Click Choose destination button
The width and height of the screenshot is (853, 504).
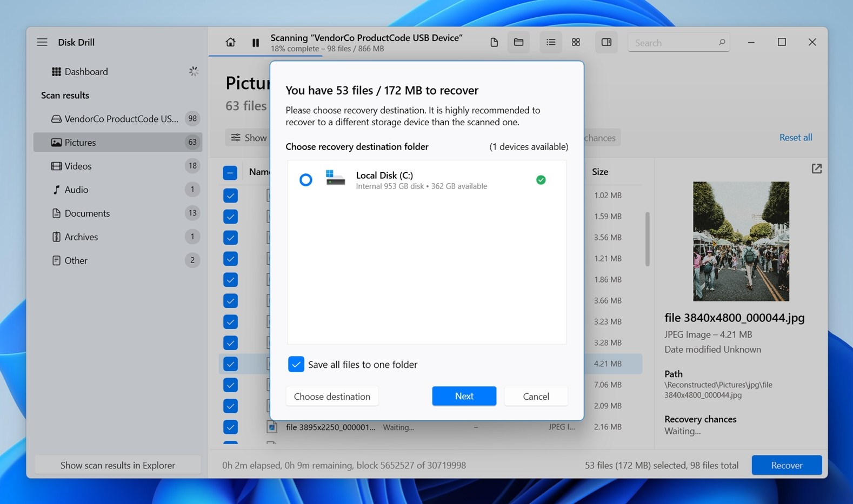tap(332, 397)
